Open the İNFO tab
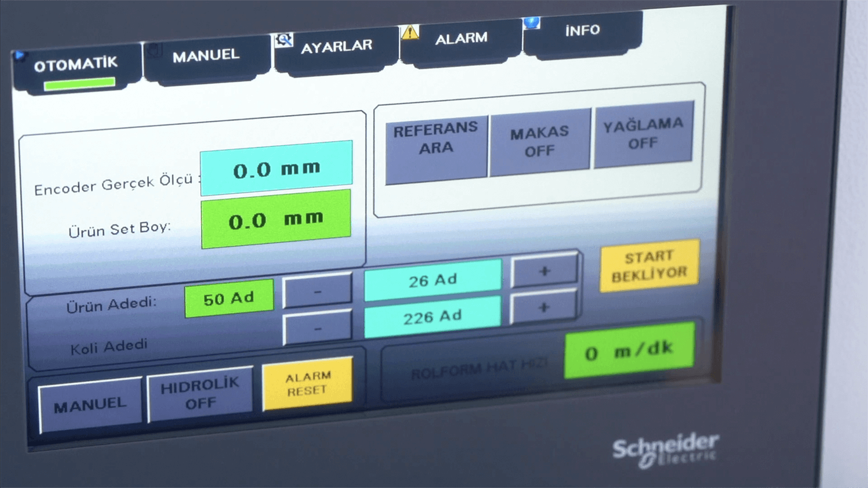The width and height of the screenshot is (868, 488). [x=582, y=31]
